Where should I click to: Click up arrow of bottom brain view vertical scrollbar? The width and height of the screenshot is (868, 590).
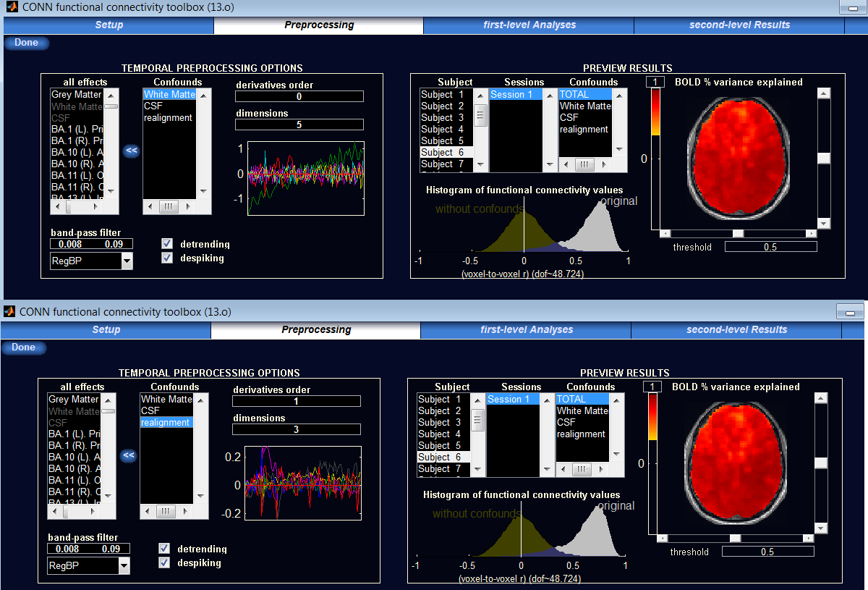tap(821, 398)
